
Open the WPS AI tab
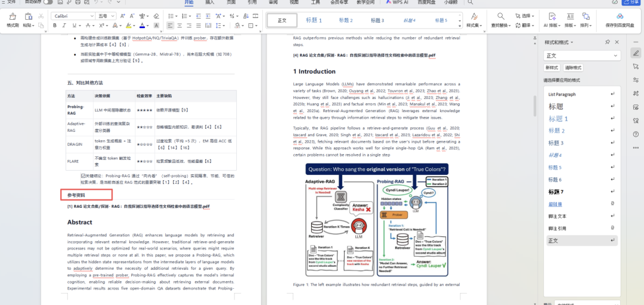397,2
